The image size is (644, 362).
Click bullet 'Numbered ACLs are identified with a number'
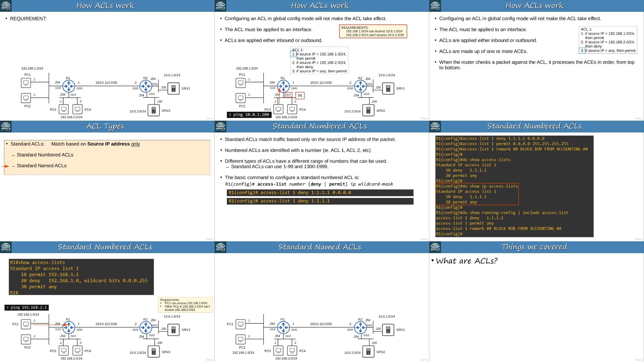pos(298,150)
